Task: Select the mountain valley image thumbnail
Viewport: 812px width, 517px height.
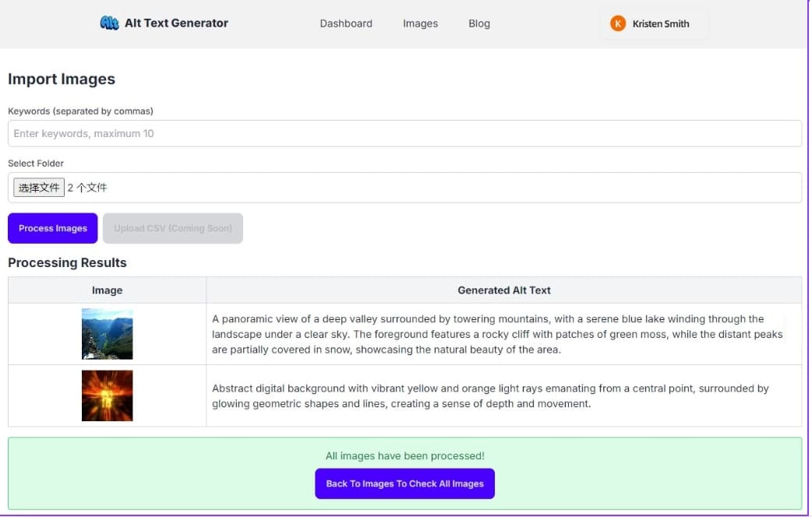Action: tap(107, 332)
